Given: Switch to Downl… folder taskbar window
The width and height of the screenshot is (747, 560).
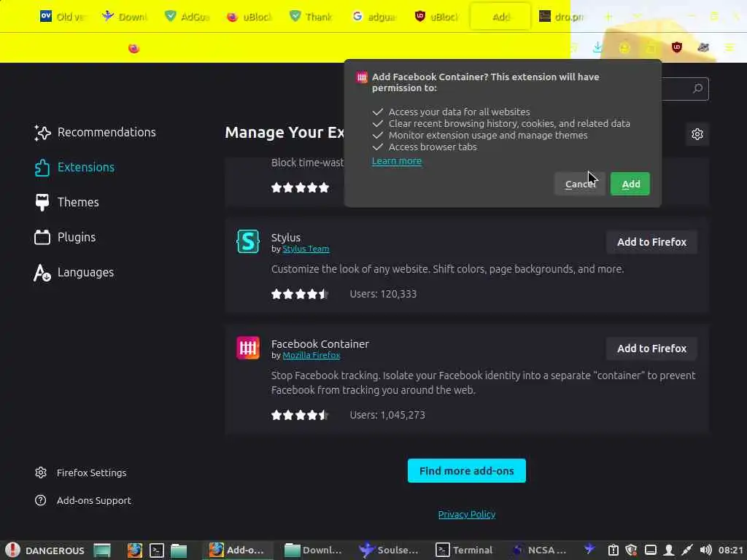Looking at the screenshot, I should pyautogui.click(x=312, y=550).
